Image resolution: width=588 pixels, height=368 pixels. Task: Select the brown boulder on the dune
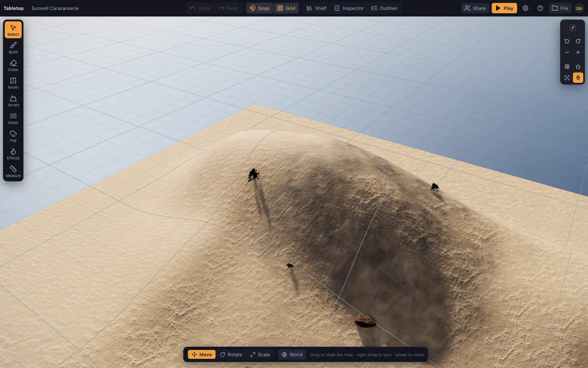tap(365, 321)
